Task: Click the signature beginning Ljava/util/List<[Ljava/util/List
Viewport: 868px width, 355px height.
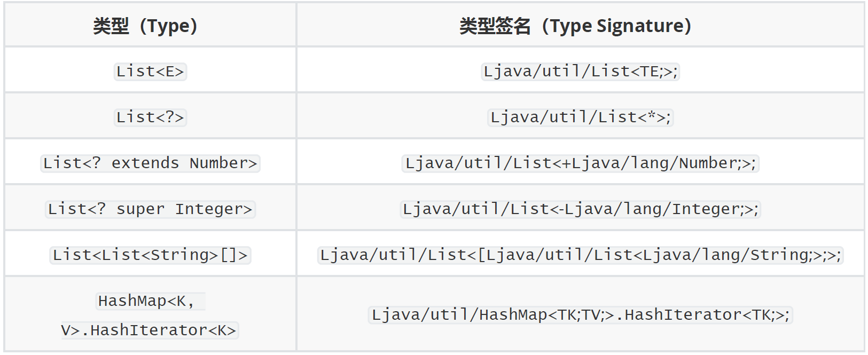Action: tap(580, 255)
